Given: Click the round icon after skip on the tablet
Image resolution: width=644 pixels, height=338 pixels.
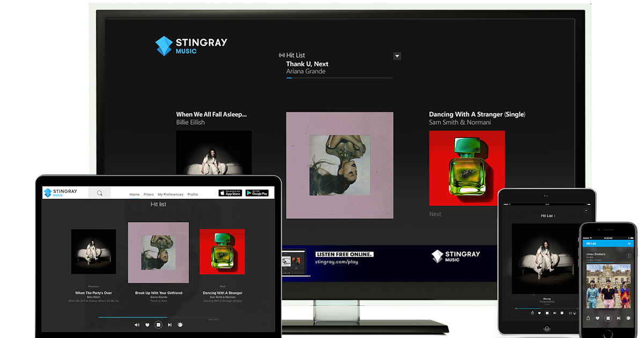Looking at the screenshot, I should point(562,313).
